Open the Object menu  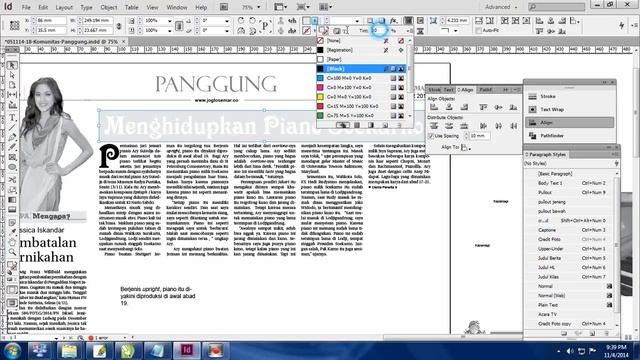(x=109, y=7)
